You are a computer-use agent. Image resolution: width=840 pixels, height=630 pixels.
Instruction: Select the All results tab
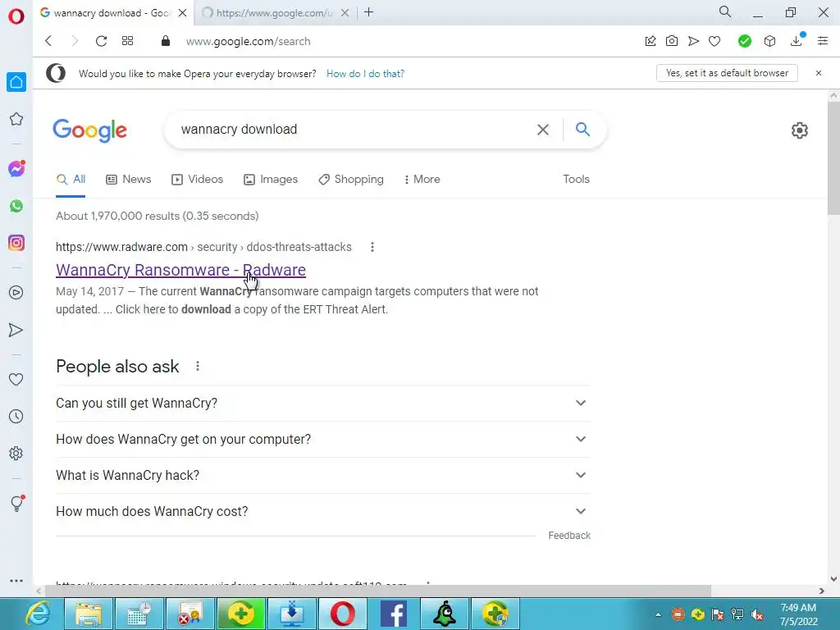pos(71,180)
